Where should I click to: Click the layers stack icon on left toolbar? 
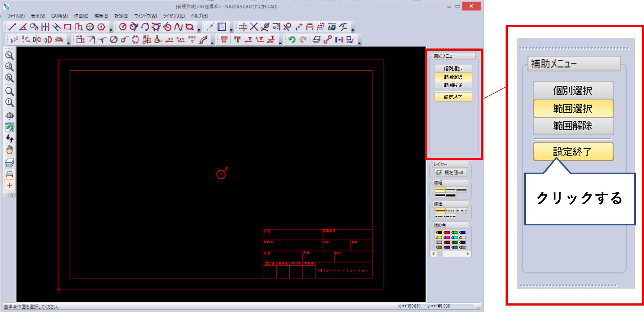coord(10,162)
